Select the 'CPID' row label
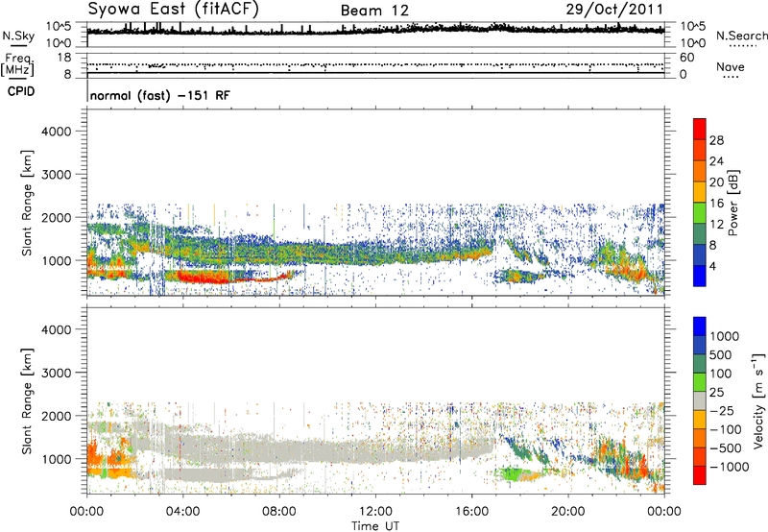The image size is (768, 532). pyautogui.click(x=21, y=91)
